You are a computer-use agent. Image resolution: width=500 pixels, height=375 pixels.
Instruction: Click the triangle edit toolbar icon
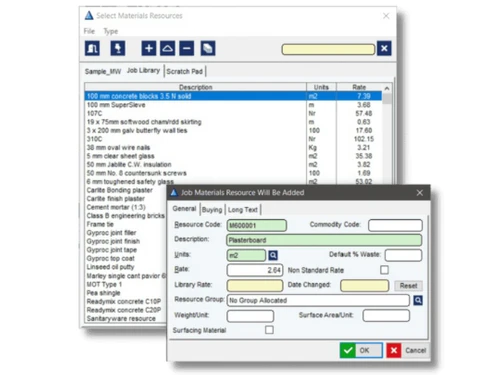168,48
